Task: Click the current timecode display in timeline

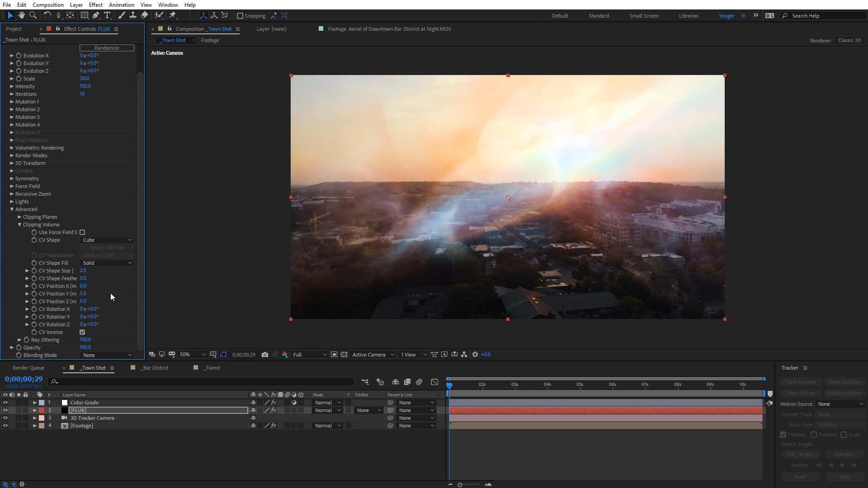Action: 24,379
